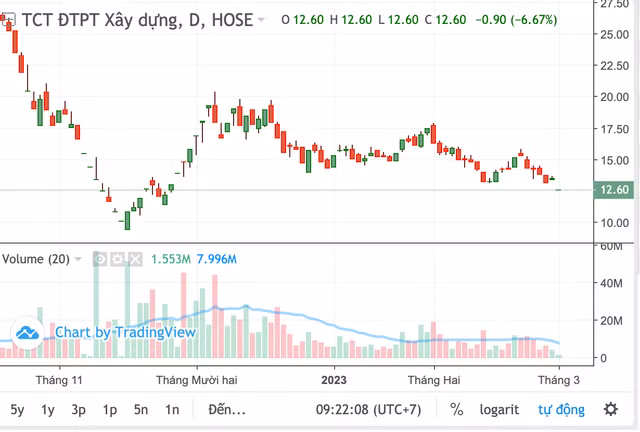Select the 1y time range

48,409
